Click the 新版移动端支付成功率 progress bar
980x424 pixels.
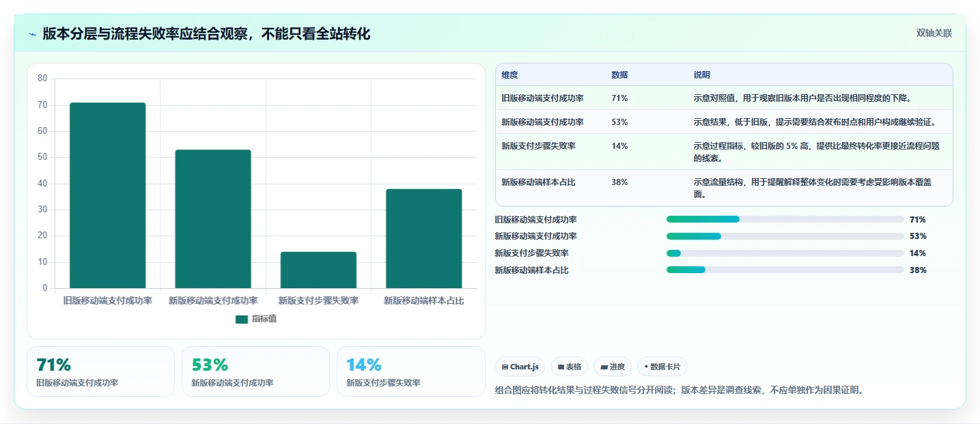[785, 236]
